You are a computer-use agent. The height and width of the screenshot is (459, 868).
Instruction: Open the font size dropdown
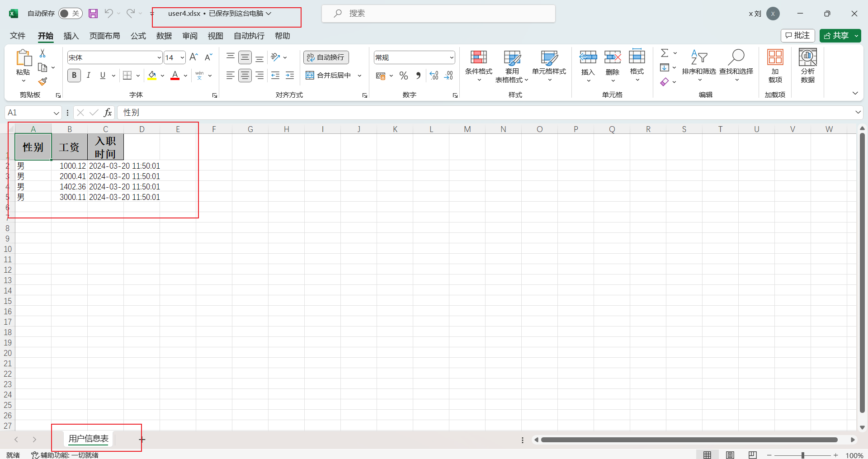182,57
